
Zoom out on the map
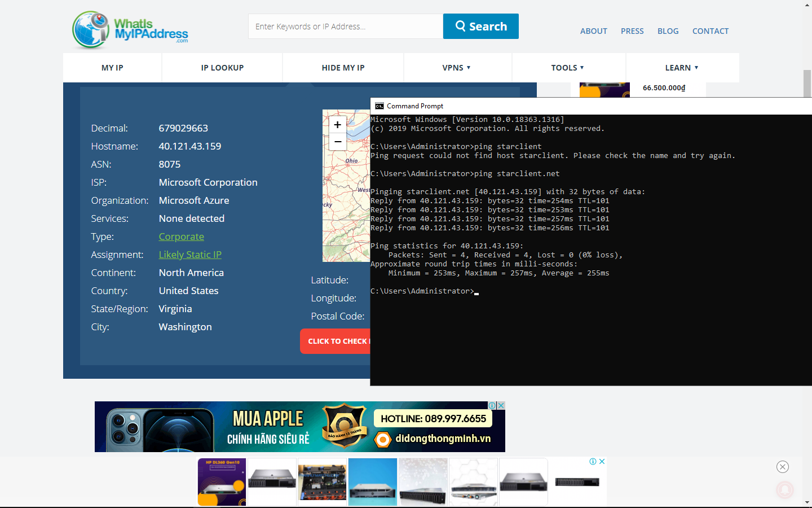coord(337,142)
